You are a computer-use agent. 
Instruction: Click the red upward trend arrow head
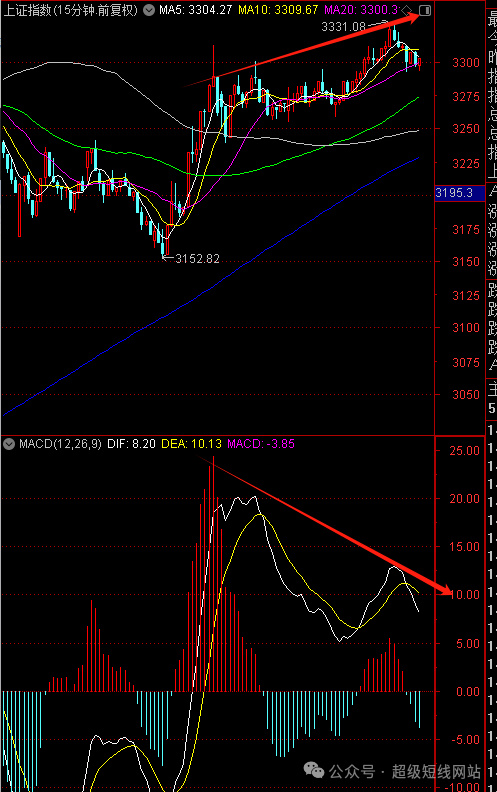[412, 19]
